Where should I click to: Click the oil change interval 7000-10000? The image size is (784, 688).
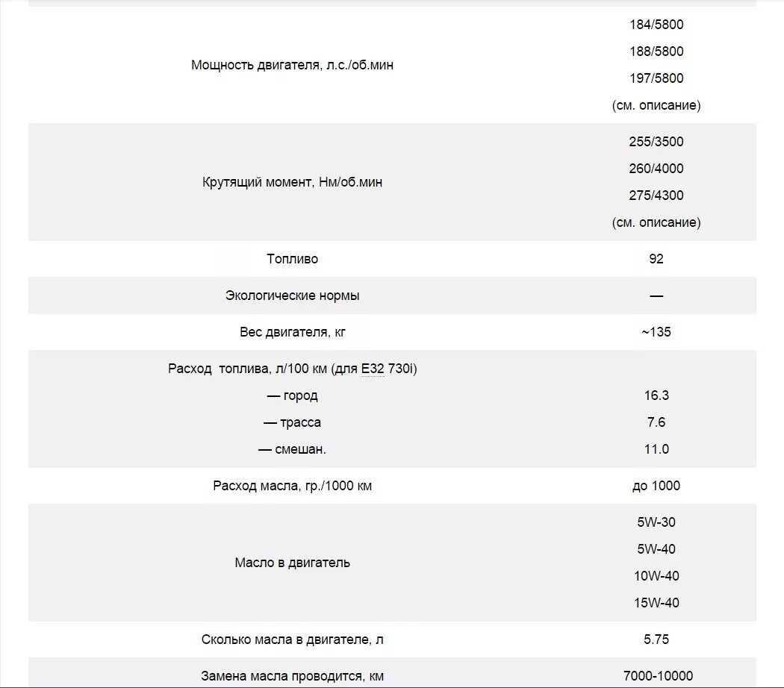[658, 676]
